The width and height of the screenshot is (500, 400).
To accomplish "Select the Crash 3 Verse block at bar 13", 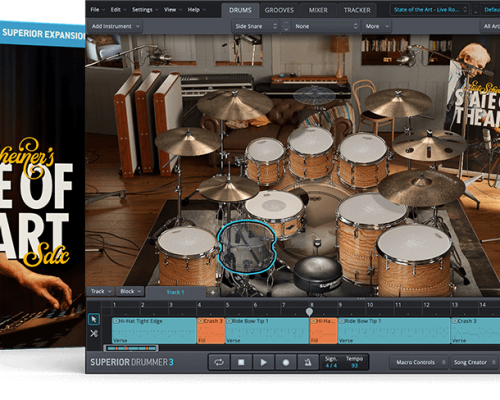I will point(475,331).
